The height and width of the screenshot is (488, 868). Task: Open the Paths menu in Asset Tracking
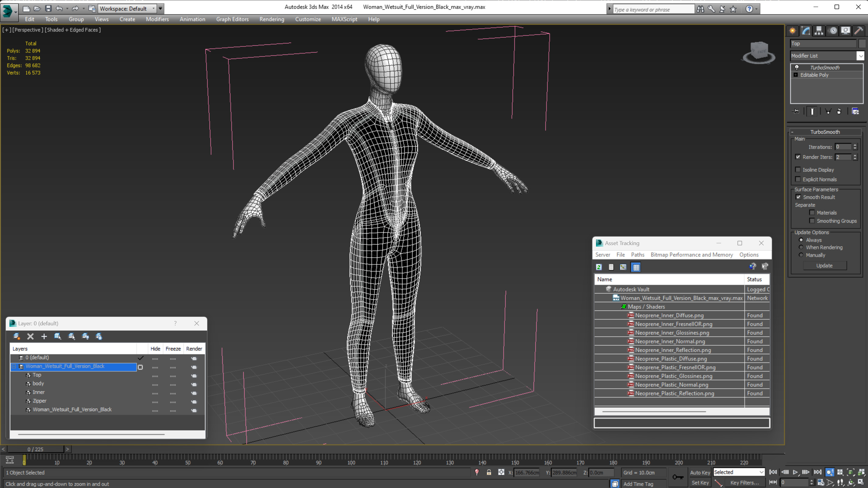click(637, 254)
